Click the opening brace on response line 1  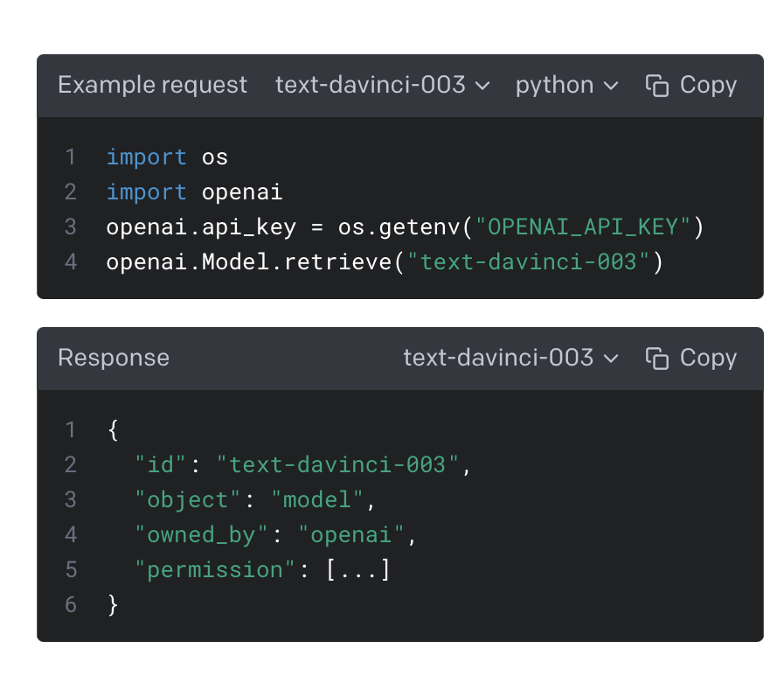(113, 430)
